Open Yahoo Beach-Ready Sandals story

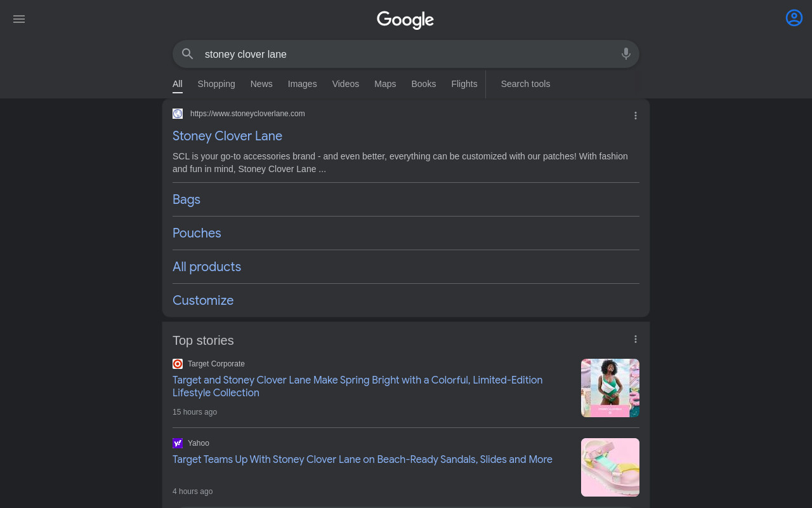[362, 459]
